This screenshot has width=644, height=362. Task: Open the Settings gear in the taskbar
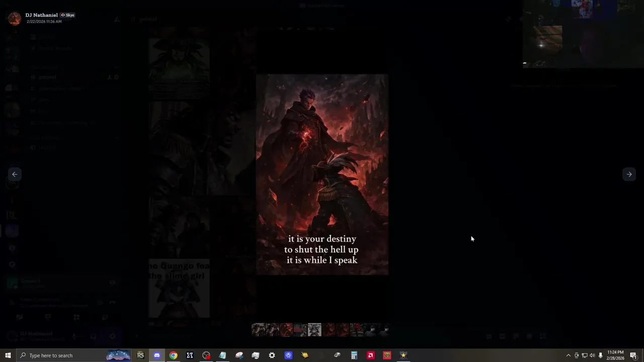pyautogui.click(x=272, y=355)
